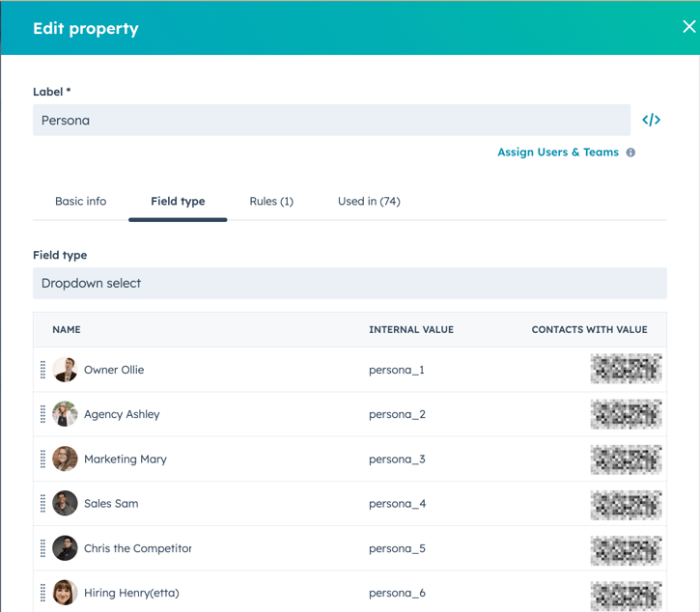Screen dimensions: 700x612
Task: Switch to the Basic info tab
Action: tap(80, 201)
